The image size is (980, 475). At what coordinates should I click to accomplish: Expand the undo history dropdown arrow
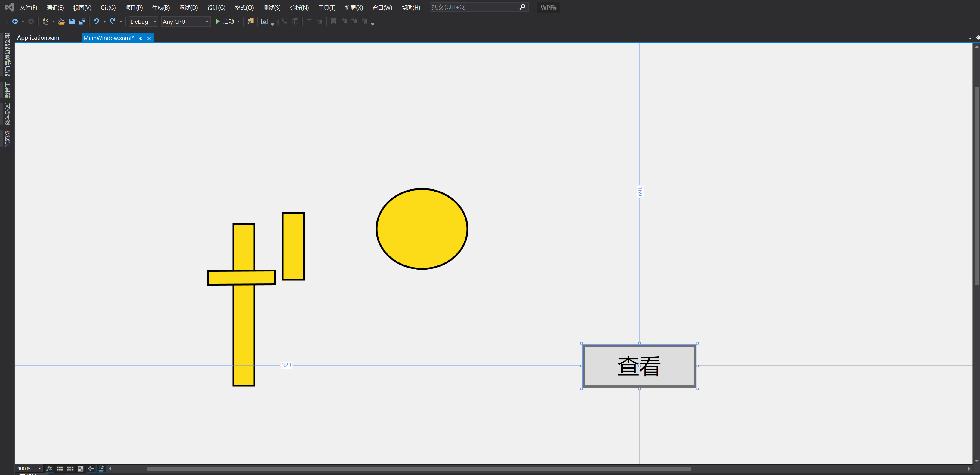pos(104,22)
